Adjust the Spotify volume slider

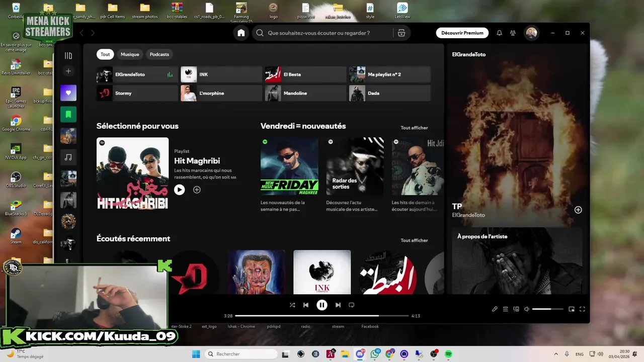(548, 309)
